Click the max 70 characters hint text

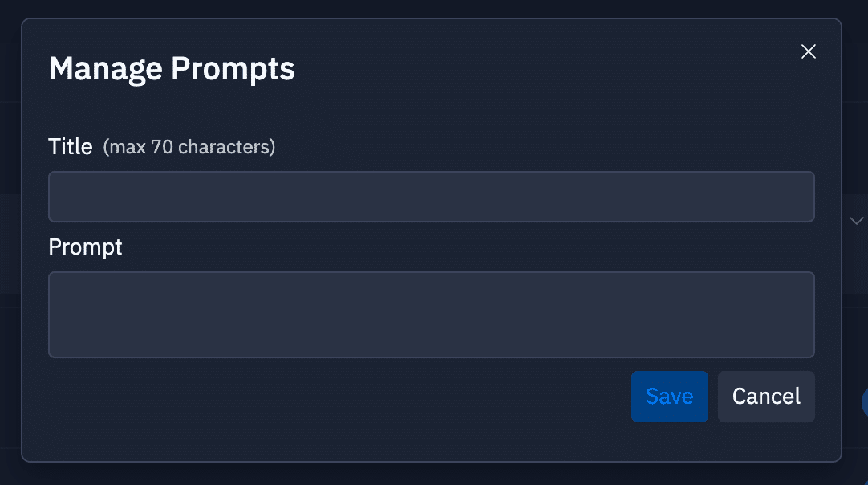(x=189, y=147)
